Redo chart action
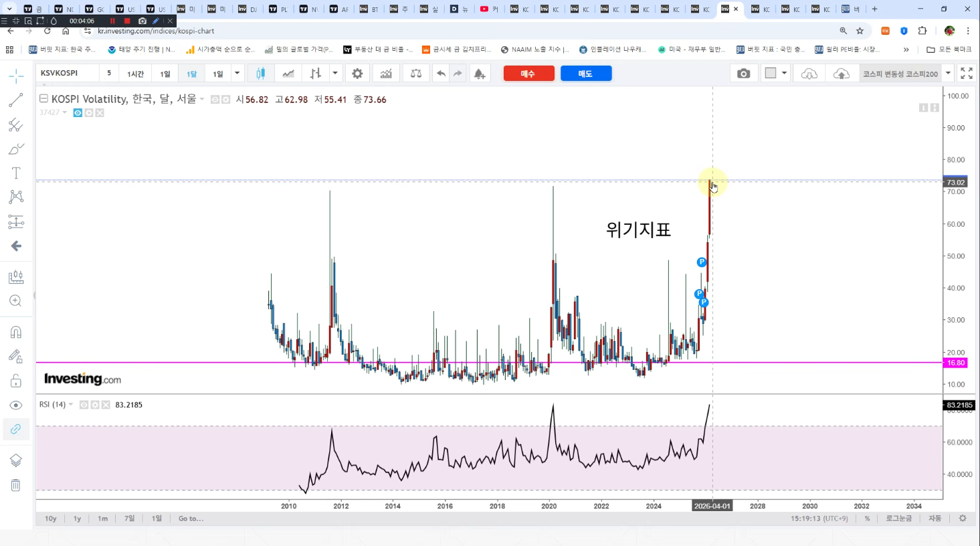 point(458,74)
